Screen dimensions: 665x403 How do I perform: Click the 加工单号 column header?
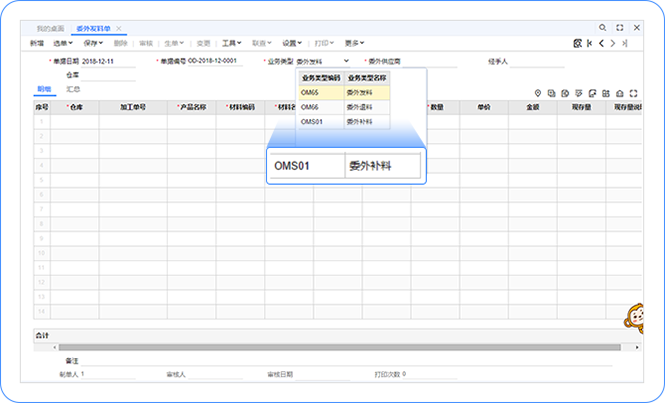click(x=133, y=107)
